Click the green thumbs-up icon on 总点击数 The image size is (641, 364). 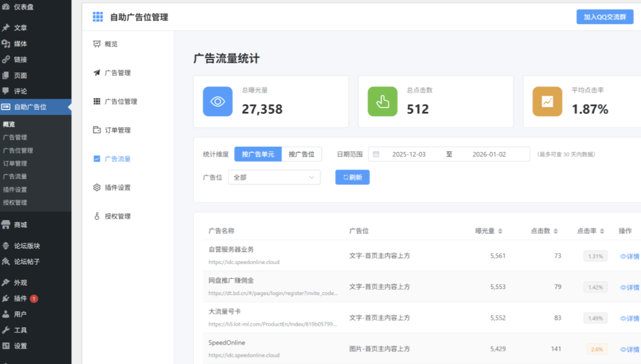[x=382, y=101]
